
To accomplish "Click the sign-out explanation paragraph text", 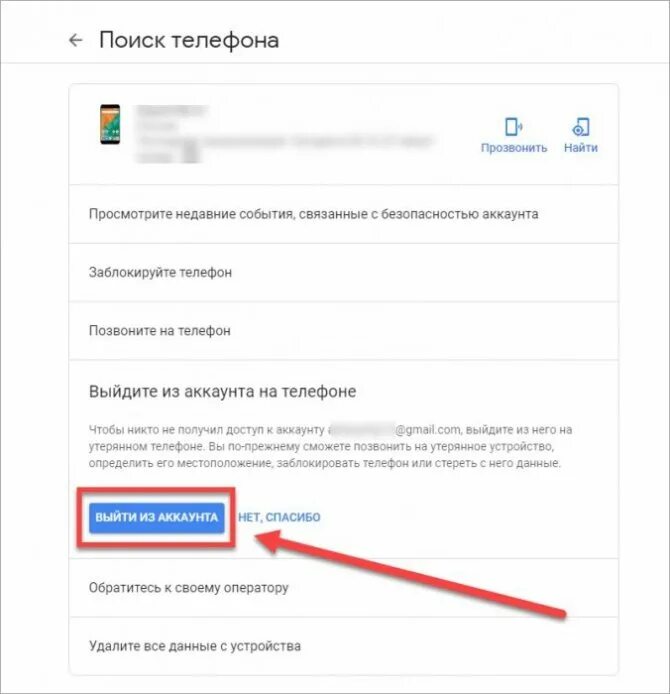I will point(330,447).
